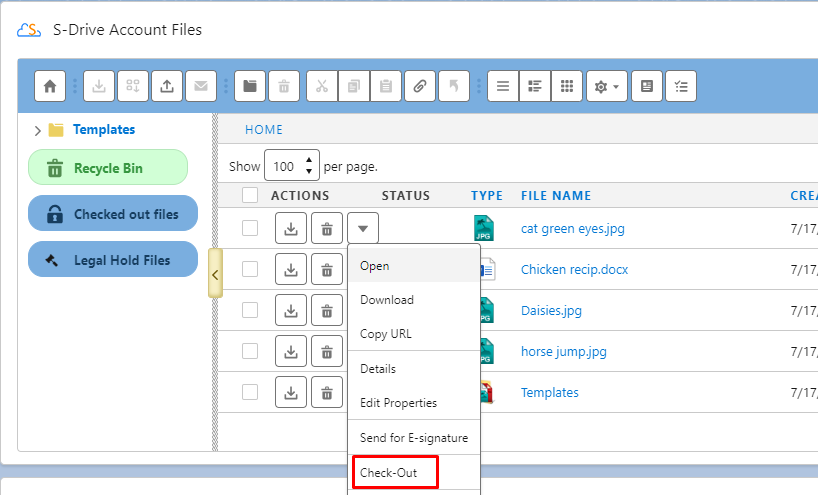Toggle the row actions dropdown arrow
This screenshot has height=495, width=818.
pos(364,229)
